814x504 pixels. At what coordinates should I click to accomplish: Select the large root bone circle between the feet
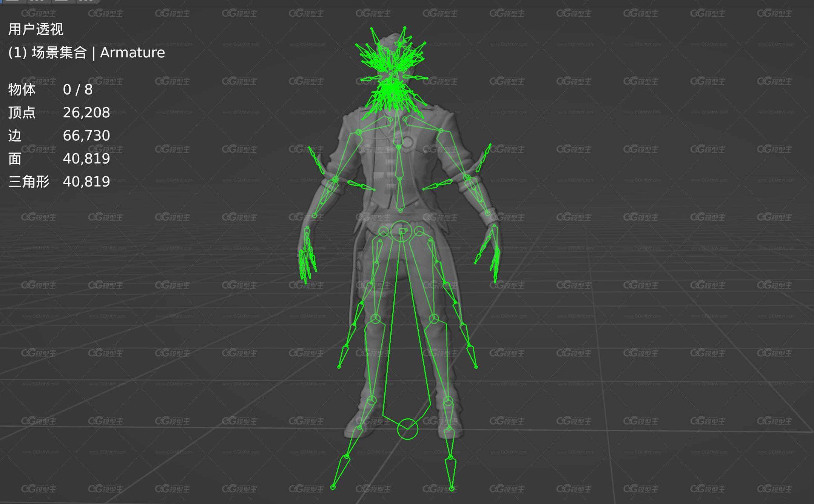click(408, 429)
